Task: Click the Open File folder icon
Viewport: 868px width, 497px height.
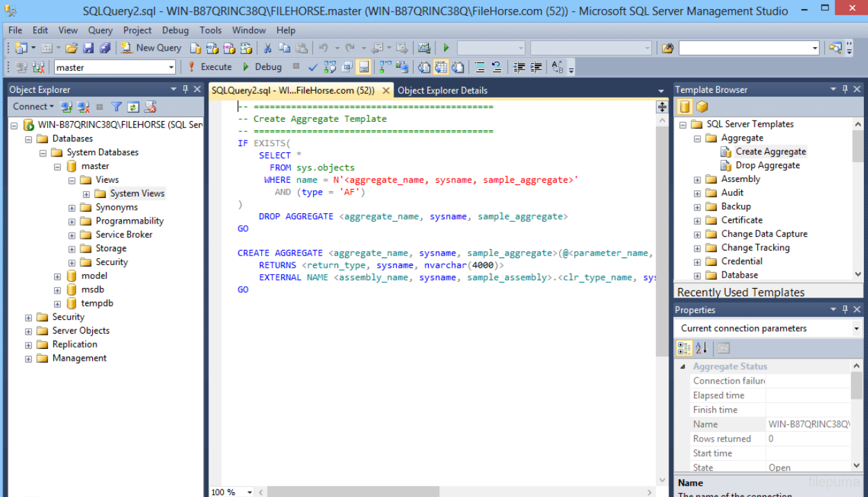Action: coord(71,48)
